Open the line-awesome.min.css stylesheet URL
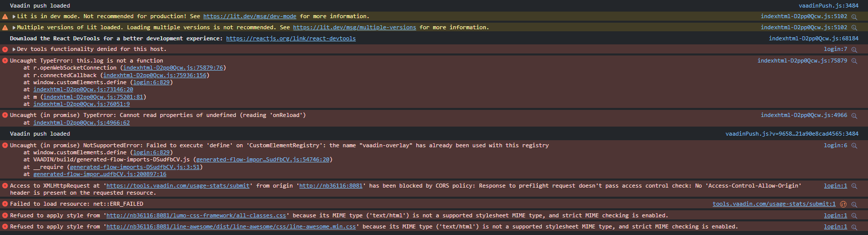 click(x=231, y=227)
